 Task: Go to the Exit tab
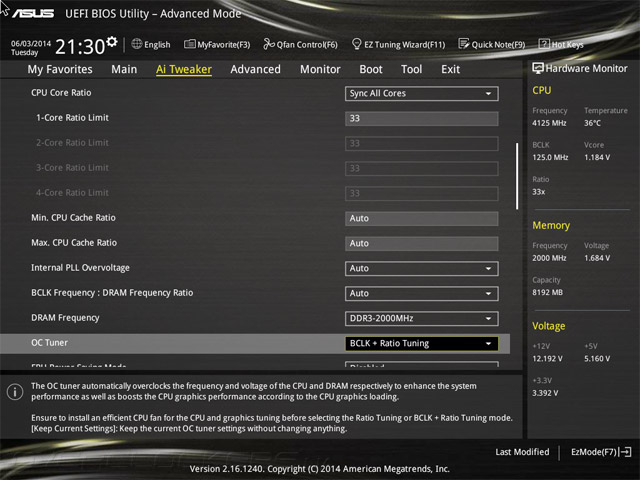point(451,69)
